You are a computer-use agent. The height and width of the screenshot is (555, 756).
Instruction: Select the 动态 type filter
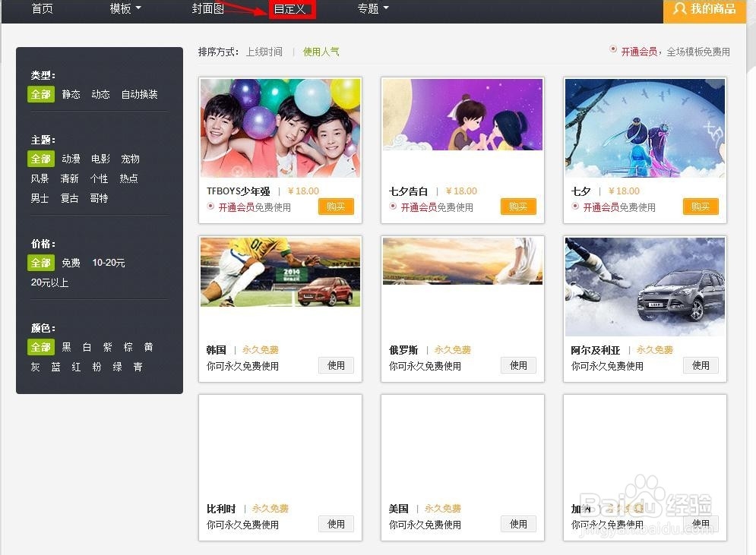pos(100,94)
